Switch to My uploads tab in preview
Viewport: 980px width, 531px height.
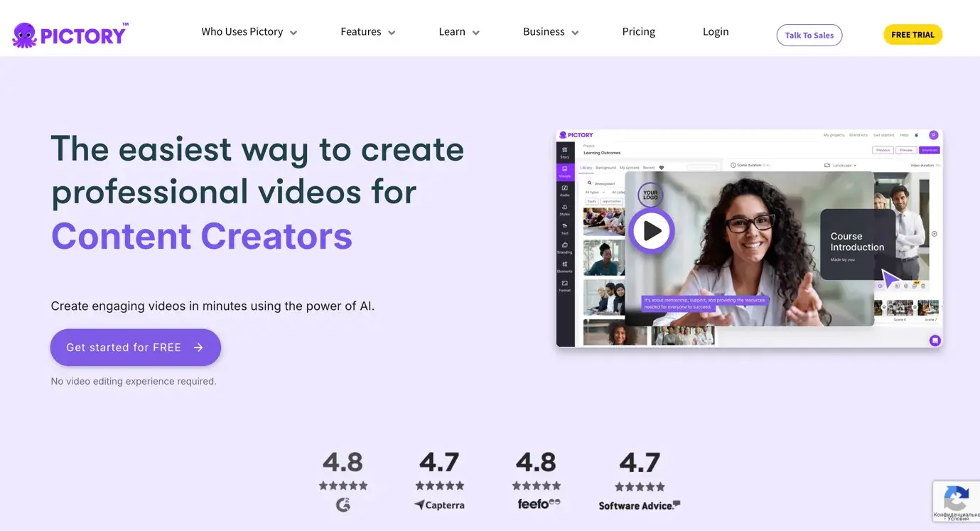[630, 168]
